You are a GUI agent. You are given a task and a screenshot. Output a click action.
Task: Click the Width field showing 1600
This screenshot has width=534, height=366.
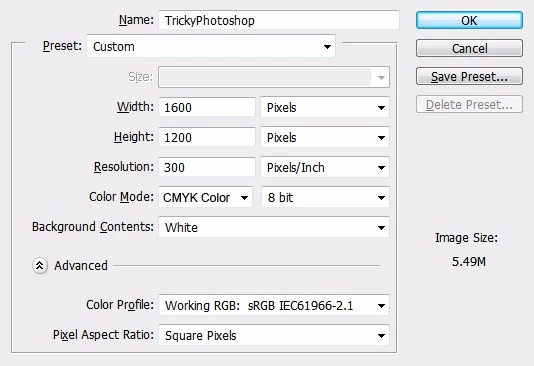coord(207,108)
